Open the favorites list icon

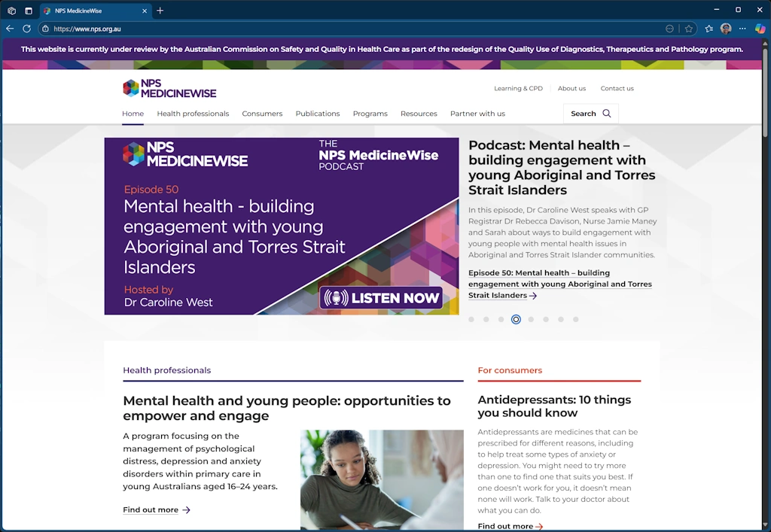point(709,29)
